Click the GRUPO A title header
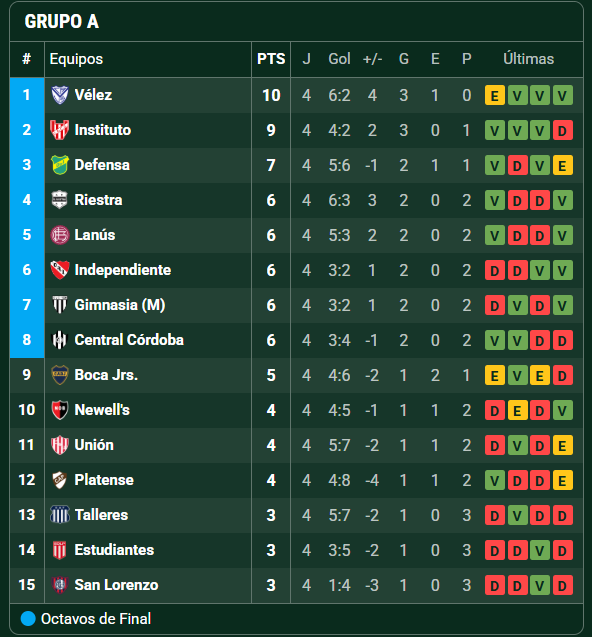This screenshot has height=637, width=592. [x=61, y=22]
